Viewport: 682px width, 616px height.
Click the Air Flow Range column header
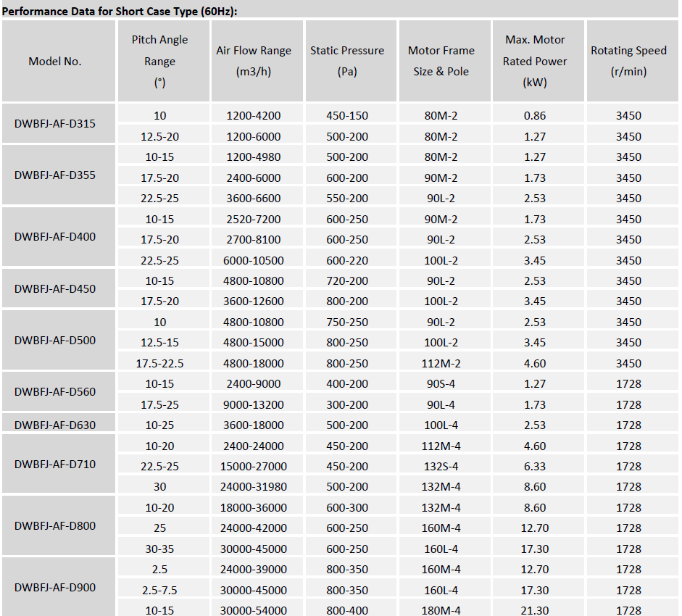click(x=254, y=62)
